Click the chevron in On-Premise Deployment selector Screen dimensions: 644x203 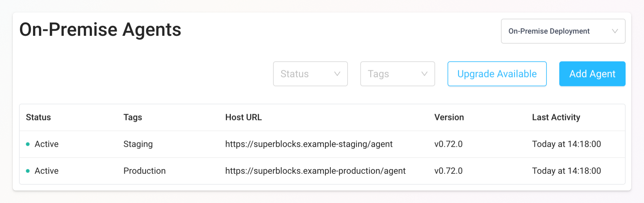click(615, 31)
